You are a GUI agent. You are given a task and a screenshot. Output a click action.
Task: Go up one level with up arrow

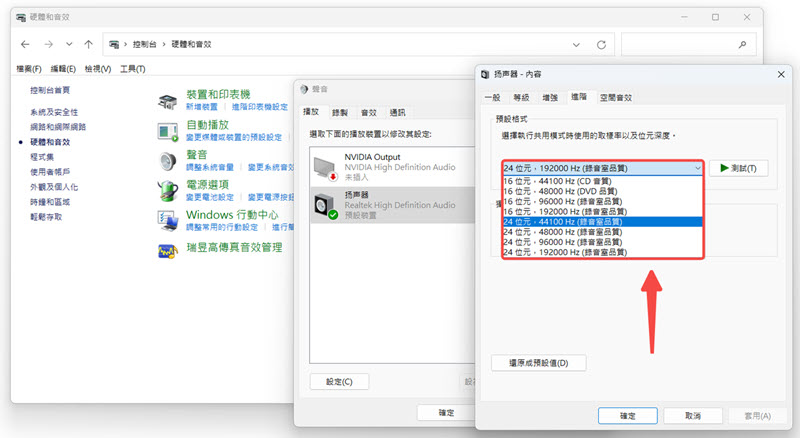pos(89,44)
